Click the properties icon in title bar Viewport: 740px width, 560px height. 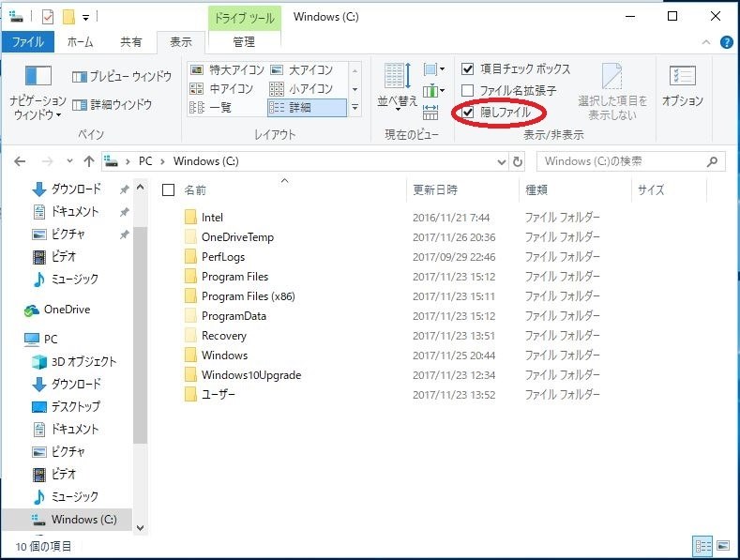[x=48, y=18]
